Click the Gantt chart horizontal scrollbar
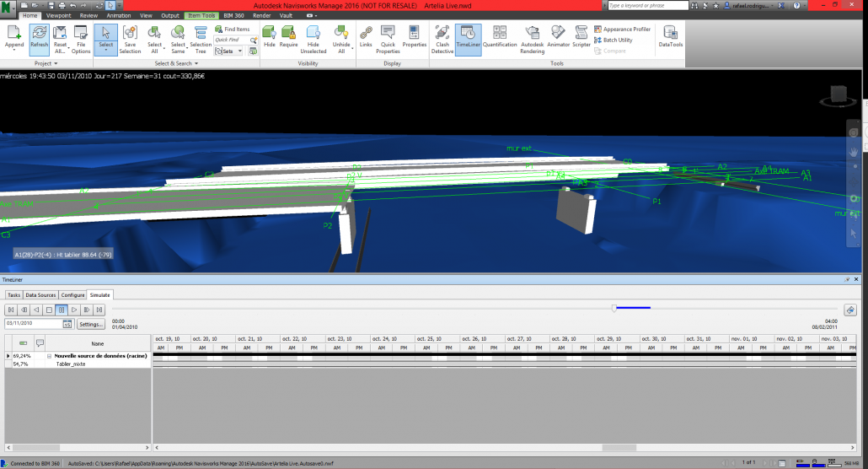868x469 pixels. tap(619, 448)
